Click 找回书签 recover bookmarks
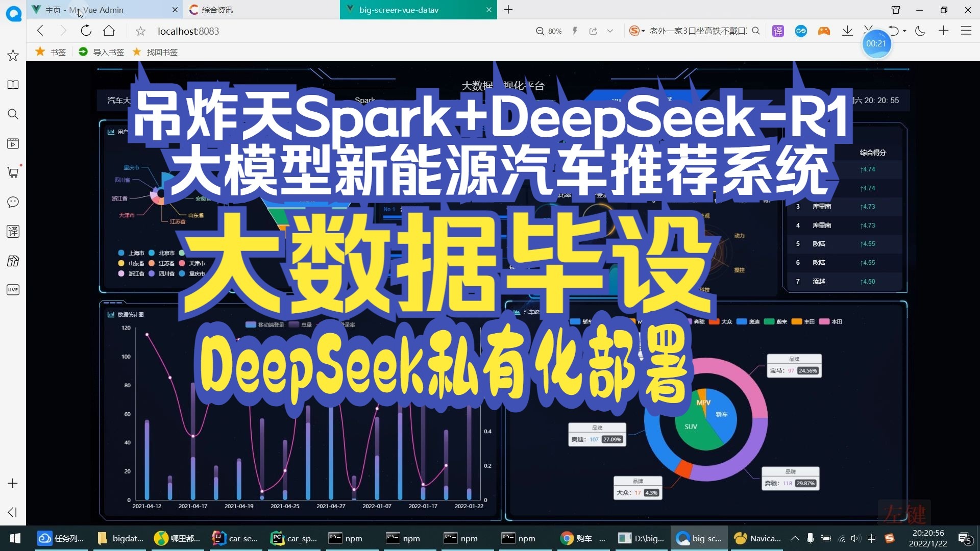The height and width of the screenshot is (551, 980). pyautogui.click(x=155, y=52)
